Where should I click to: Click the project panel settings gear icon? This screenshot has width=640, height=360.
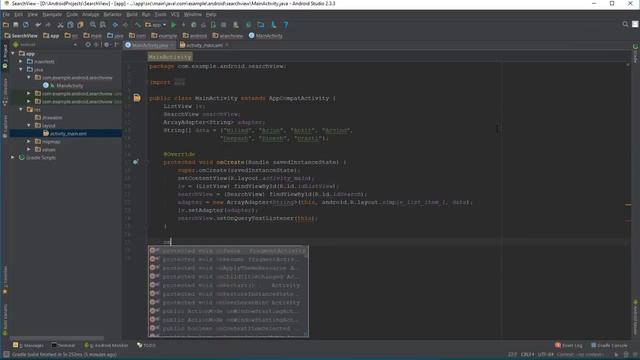(107, 44)
